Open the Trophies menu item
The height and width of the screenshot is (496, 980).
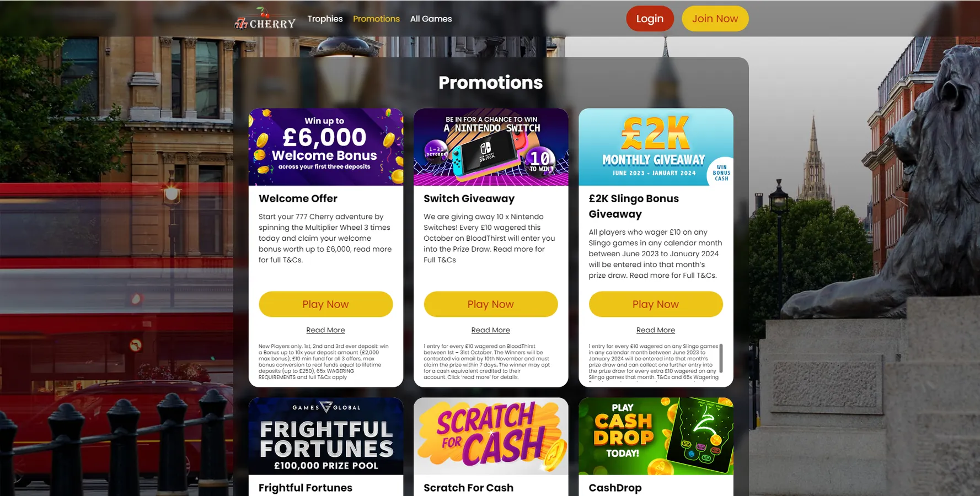click(x=325, y=19)
